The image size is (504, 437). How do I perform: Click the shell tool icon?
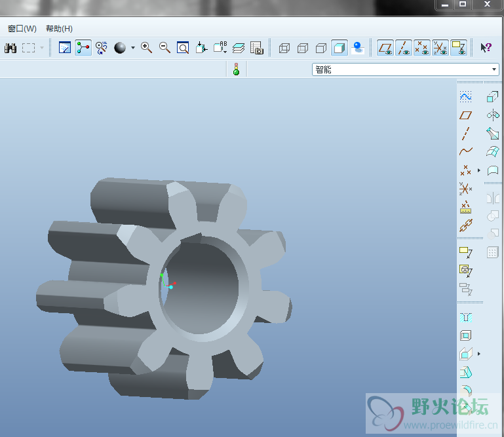pos(465,336)
